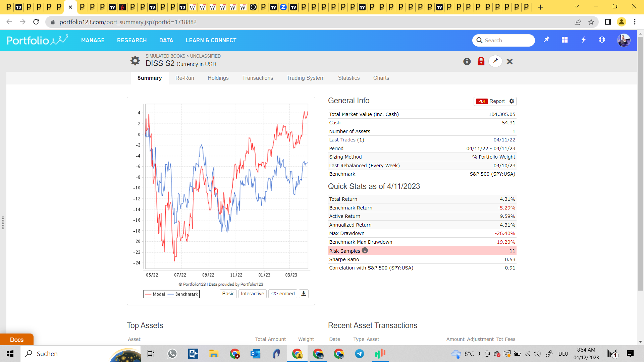The width and height of the screenshot is (644, 362).
Task: Switch to the Holdings tab
Action: (218, 78)
